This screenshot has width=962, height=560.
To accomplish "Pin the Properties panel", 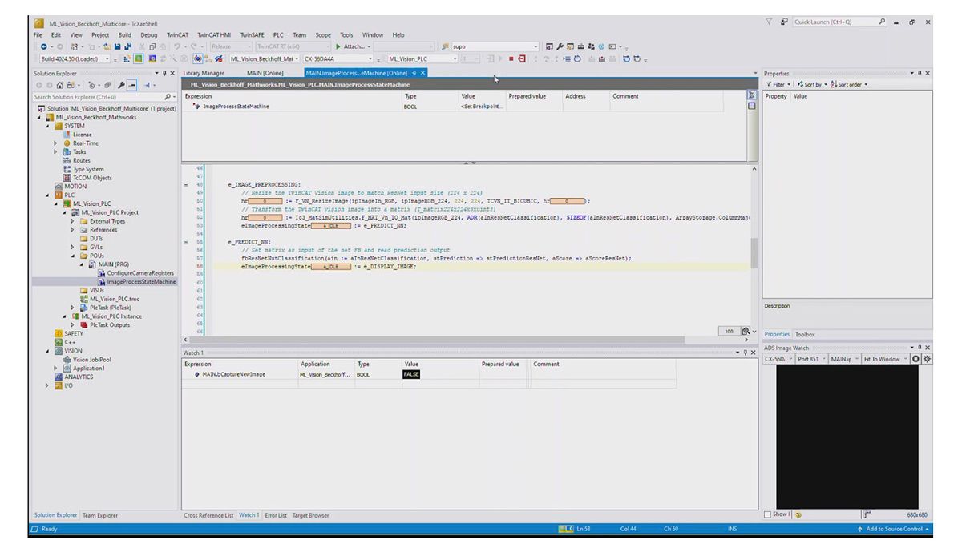I will point(920,73).
